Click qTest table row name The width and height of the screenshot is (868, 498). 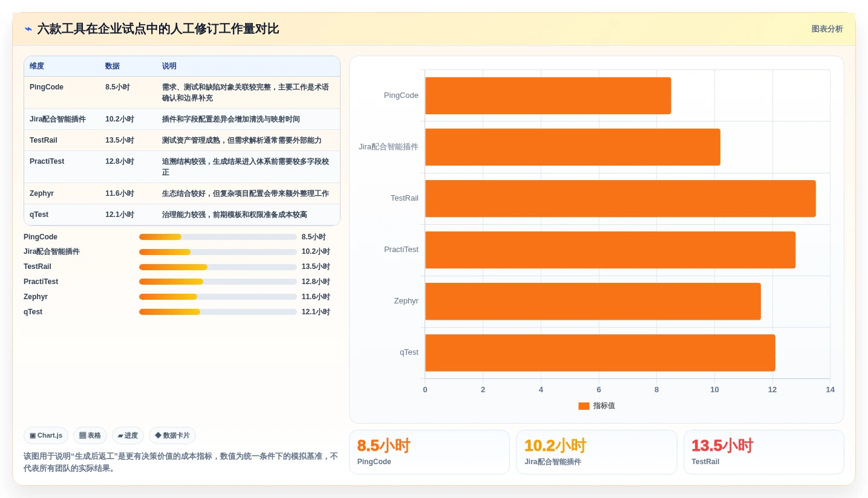coord(39,215)
